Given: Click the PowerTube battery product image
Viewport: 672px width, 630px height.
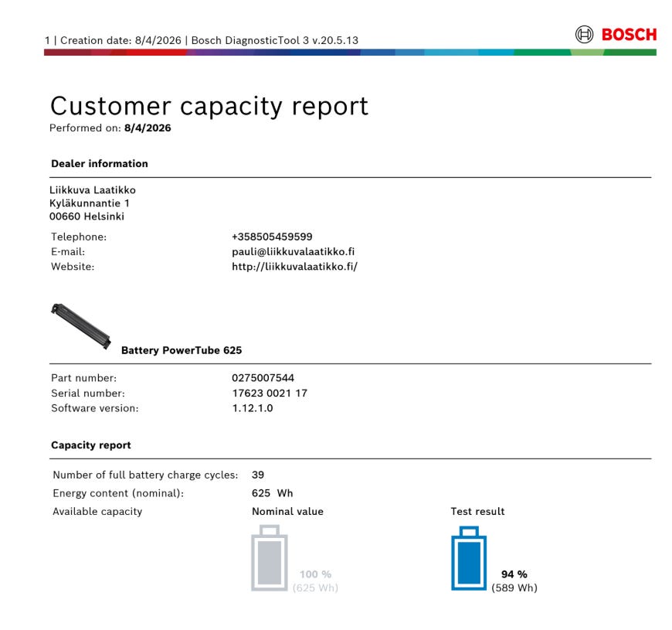Looking at the screenshot, I should click(81, 326).
